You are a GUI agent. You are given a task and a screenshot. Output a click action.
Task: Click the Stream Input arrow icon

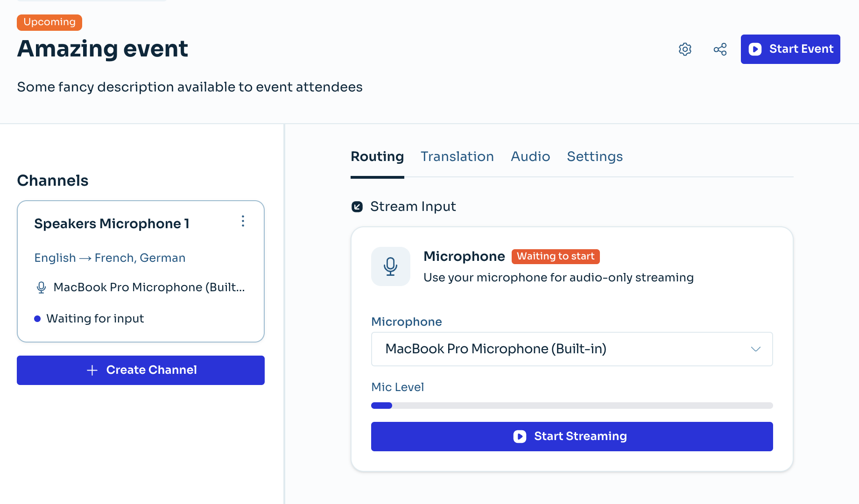click(357, 207)
